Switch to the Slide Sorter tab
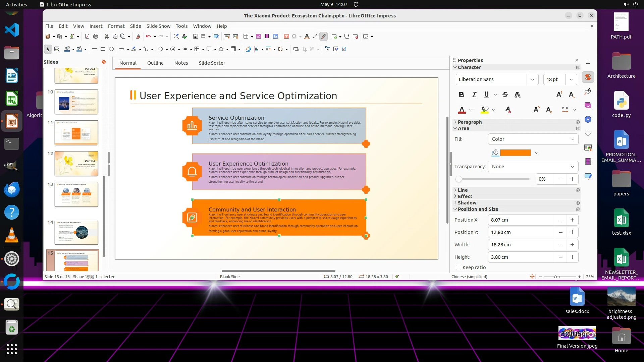This screenshot has width=644, height=362. [x=212, y=63]
